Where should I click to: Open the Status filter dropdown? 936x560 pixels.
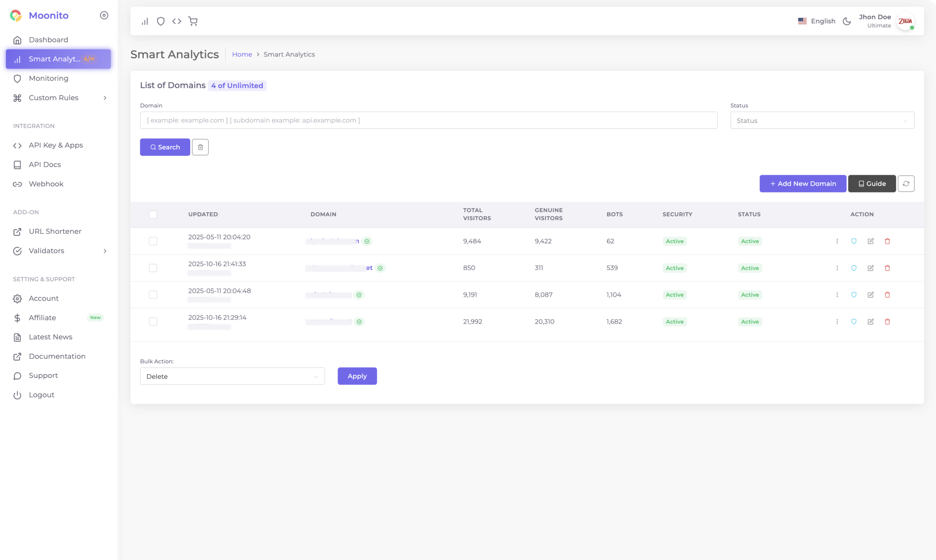822,120
